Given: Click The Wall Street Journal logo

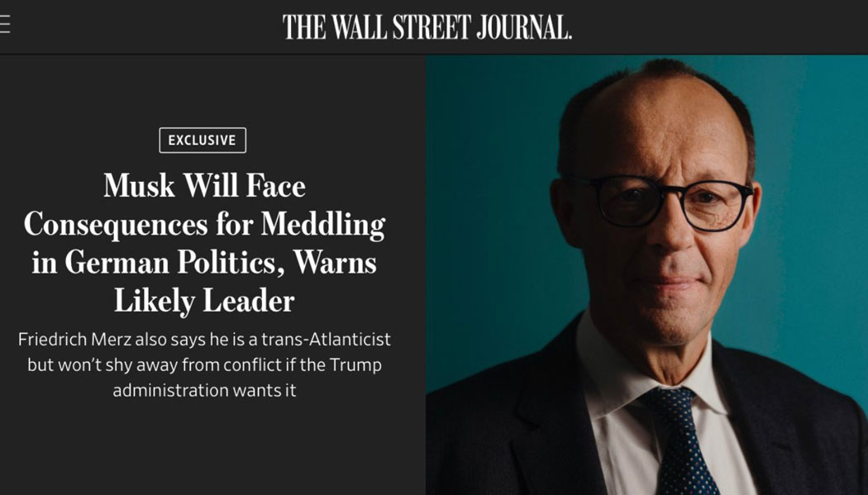Looking at the screenshot, I should click(x=427, y=27).
